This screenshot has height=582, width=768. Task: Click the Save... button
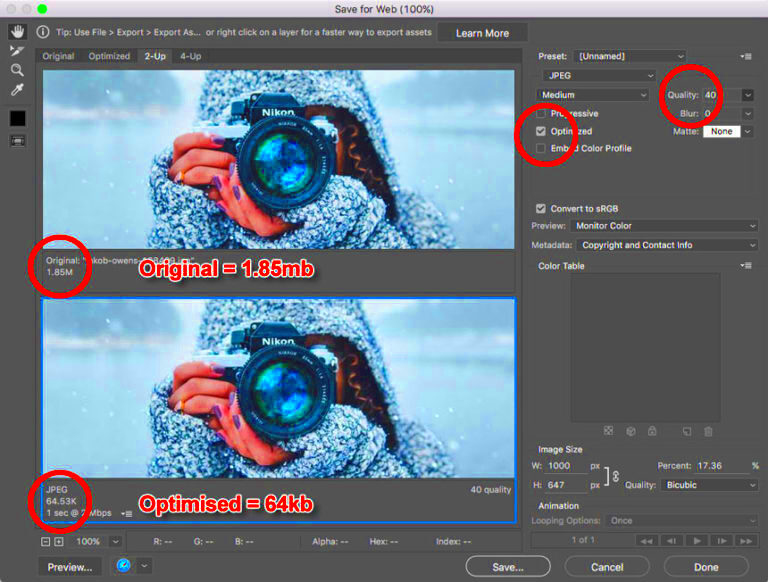click(508, 567)
